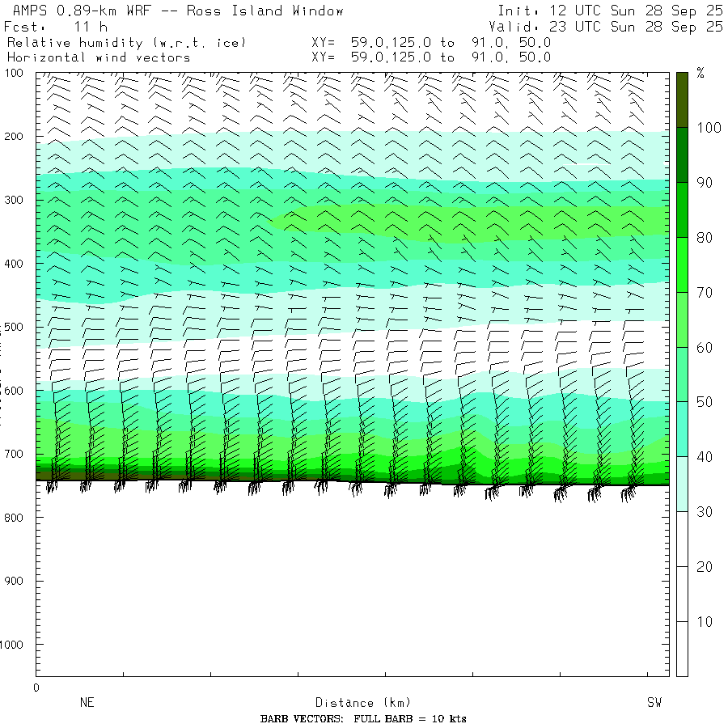Viewport: 728px width, 728px height.
Task: Click the 'Valid: 23 UTC Sun 28 Sep 25' text
Action: click(606, 27)
